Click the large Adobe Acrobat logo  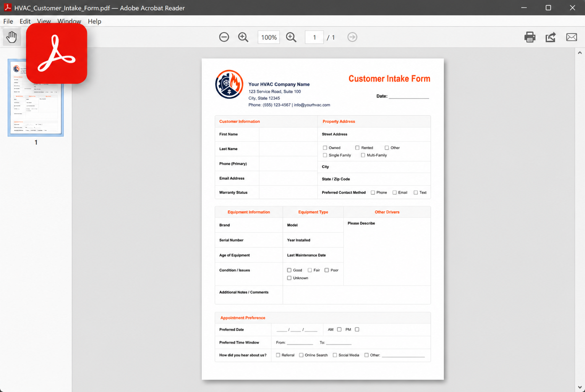[57, 53]
